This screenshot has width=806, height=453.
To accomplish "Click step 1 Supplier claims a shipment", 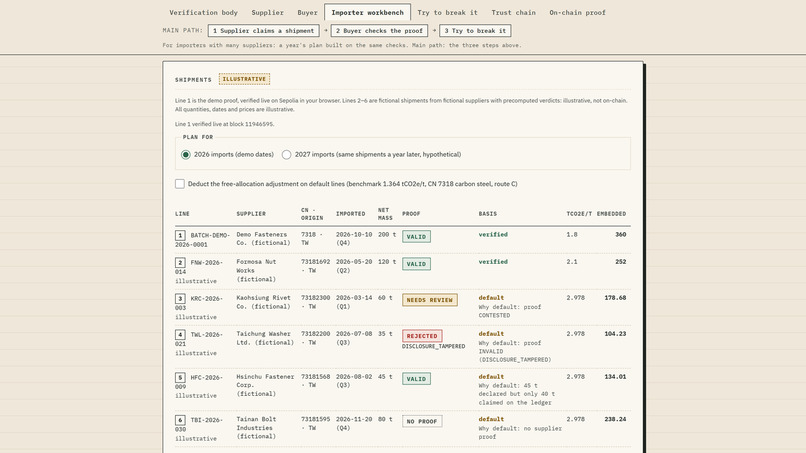I will [264, 31].
